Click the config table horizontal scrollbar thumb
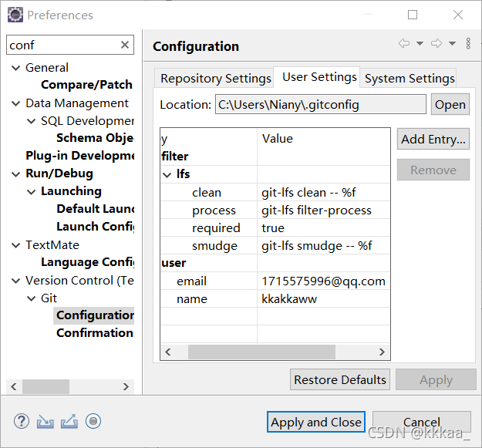 click(261, 352)
